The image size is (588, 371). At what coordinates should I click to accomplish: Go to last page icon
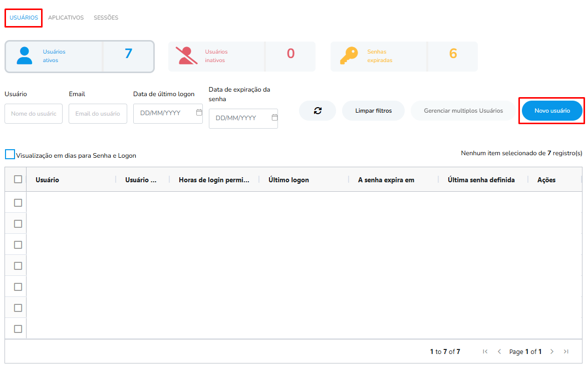pos(566,351)
